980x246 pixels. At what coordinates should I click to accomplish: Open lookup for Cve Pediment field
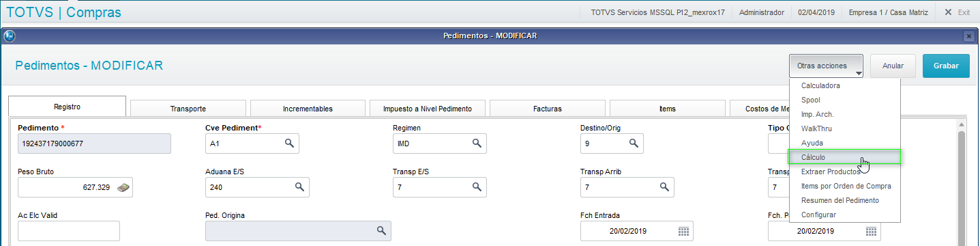click(289, 143)
